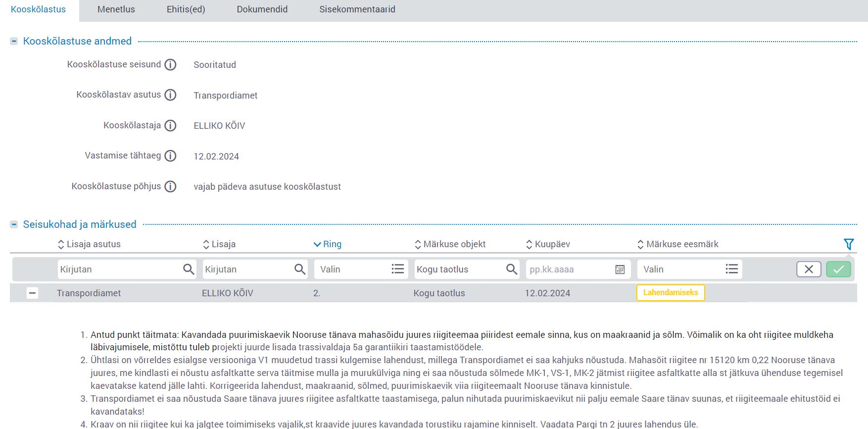868x429 pixels.
Task: Collapse the Kooskõlastuse andmed section
Action: click(14, 42)
